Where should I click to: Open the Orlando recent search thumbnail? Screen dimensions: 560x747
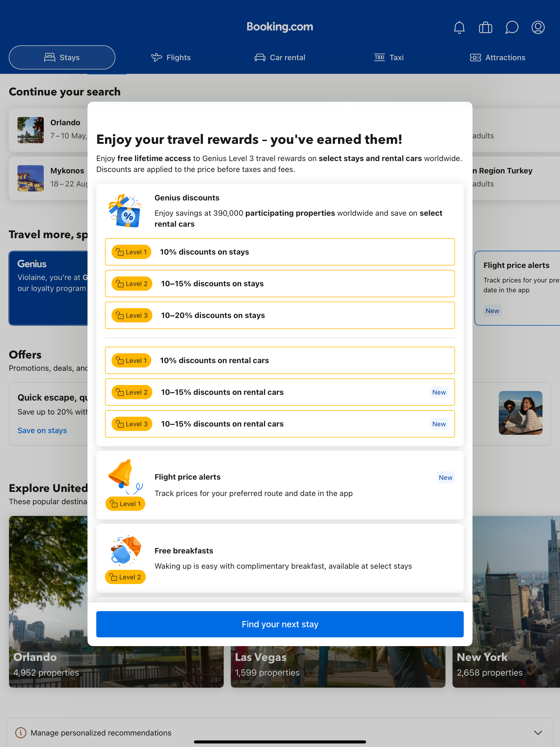point(31,130)
